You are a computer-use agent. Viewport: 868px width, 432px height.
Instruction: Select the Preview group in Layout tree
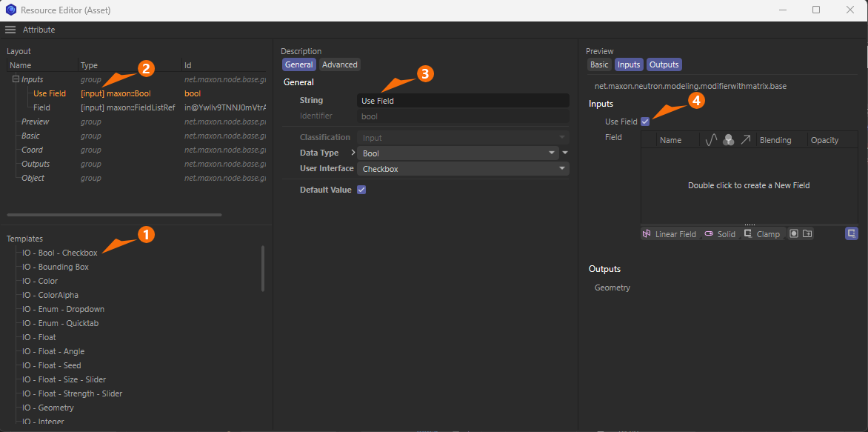137,122
